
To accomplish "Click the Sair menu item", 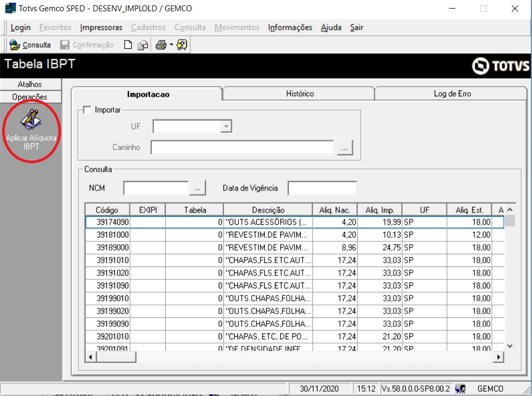I will point(357,27).
